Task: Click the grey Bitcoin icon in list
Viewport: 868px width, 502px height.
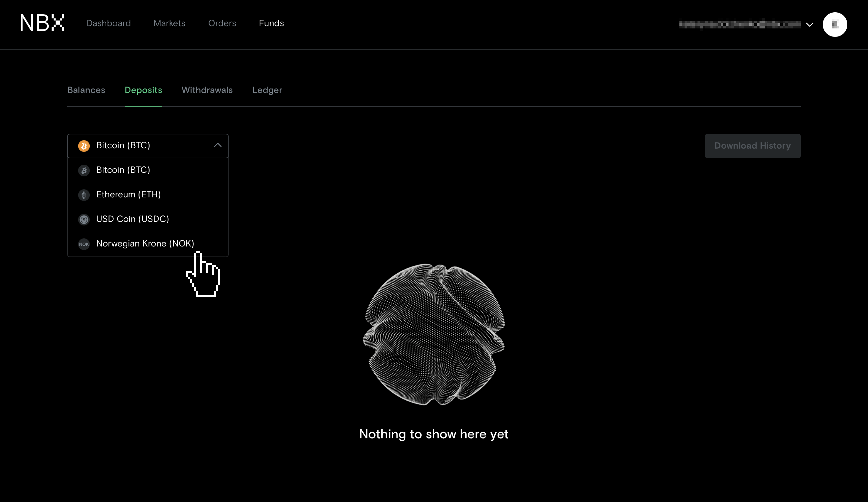Action: pyautogui.click(x=84, y=170)
